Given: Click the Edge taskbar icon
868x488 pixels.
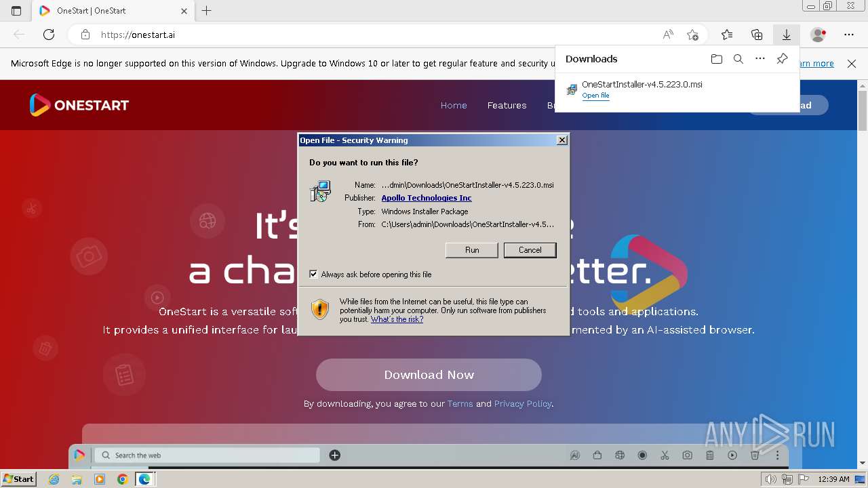Looking at the screenshot, I should (x=145, y=479).
